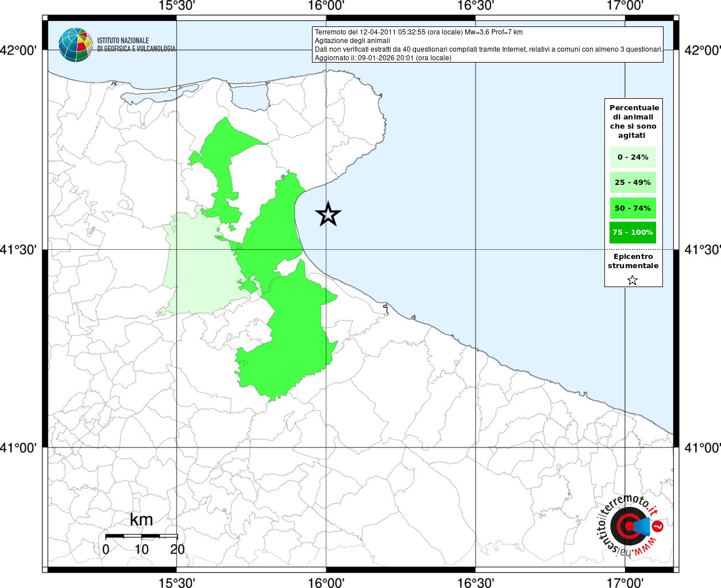Click the epicenter star on the map
The width and height of the screenshot is (721, 588).
point(328,214)
